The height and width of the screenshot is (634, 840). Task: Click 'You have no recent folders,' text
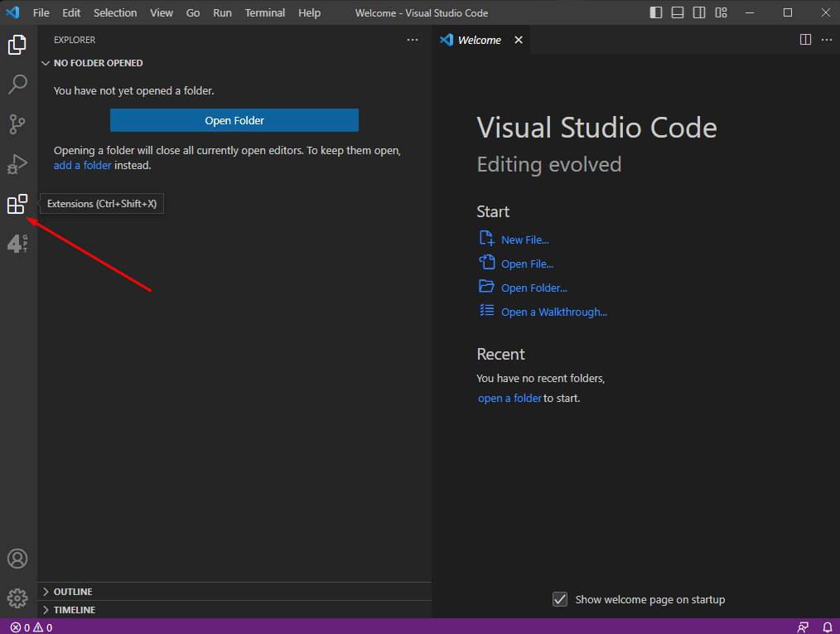(541, 379)
